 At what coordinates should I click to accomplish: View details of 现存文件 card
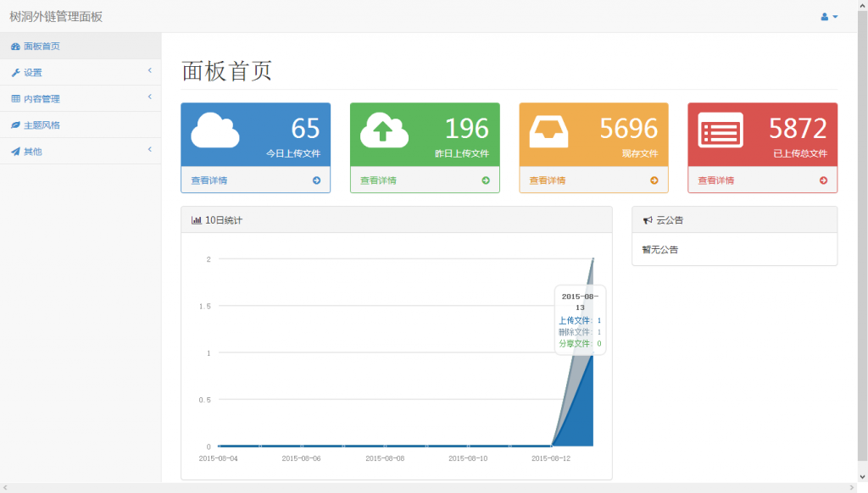point(593,180)
